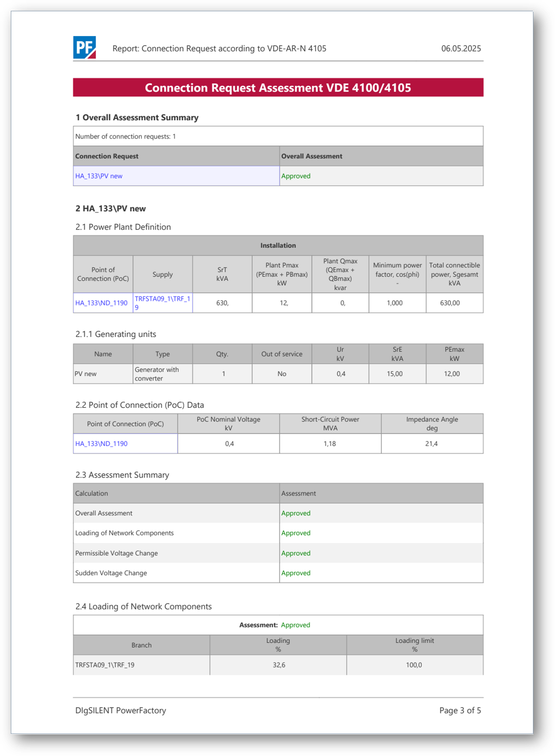Open HA_133\ND_1190 link in PoC Data table

[101, 443]
